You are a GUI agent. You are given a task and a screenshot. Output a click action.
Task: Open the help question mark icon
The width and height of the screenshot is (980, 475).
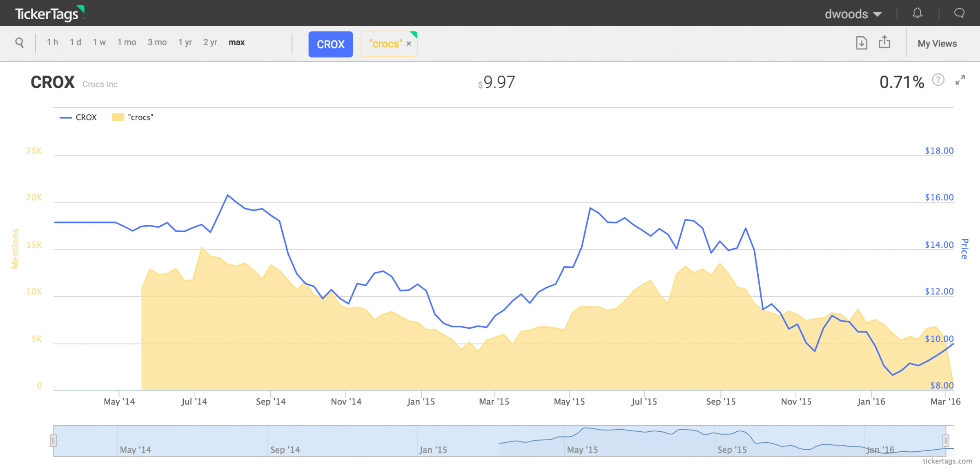point(938,80)
